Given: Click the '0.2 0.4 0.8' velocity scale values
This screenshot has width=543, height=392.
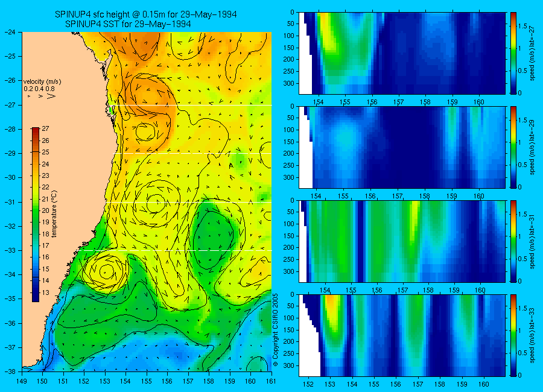Looking at the screenshot, I should 39,89.
